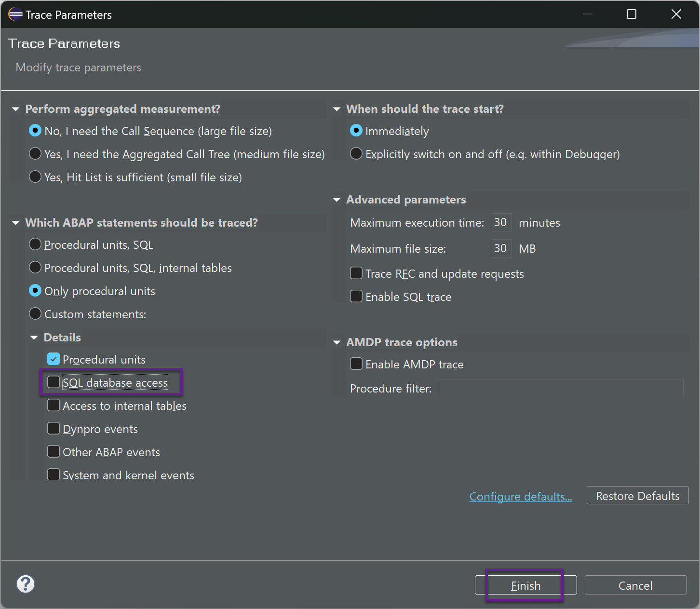This screenshot has width=700, height=609.
Task: Collapse the AMDP trace options section
Action: (337, 342)
